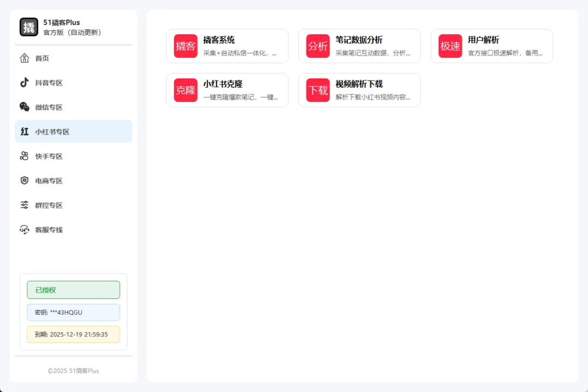Click the 已授权 authorization badge
The height and width of the screenshot is (392, 588).
pos(73,290)
